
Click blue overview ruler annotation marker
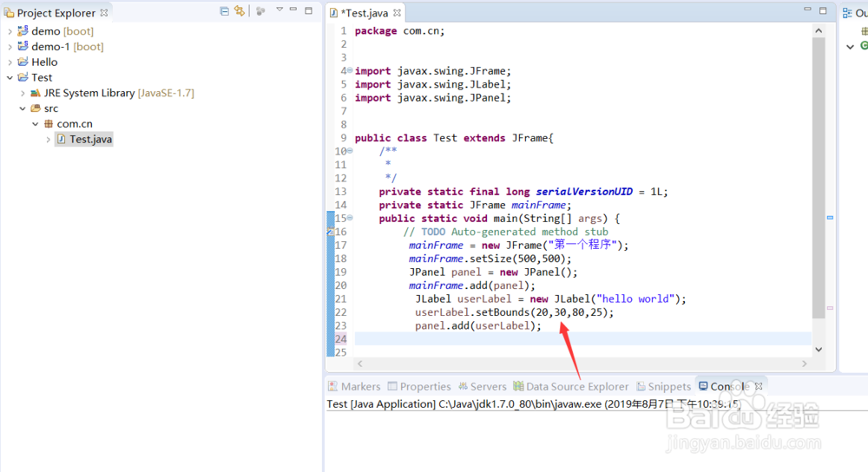831,218
